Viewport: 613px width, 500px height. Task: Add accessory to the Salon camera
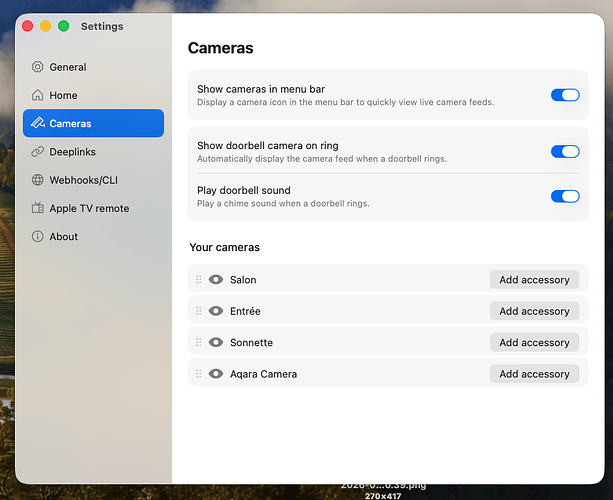pos(534,280)
